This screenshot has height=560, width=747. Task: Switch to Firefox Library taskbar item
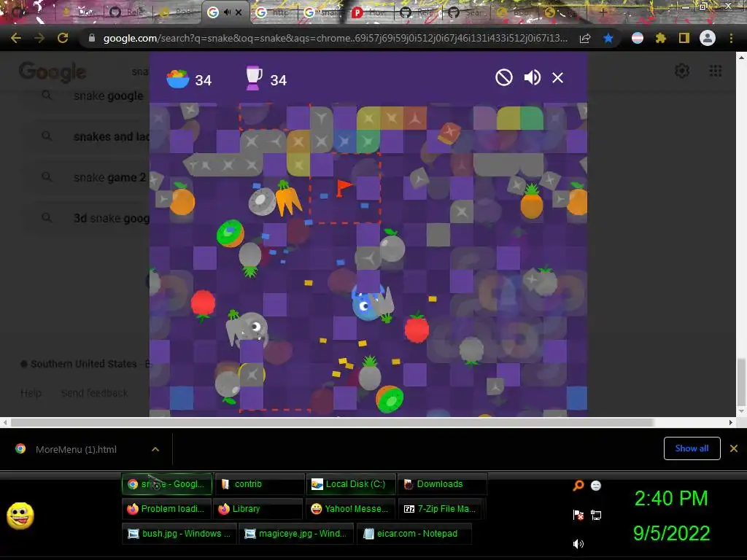tap(258, 508)
